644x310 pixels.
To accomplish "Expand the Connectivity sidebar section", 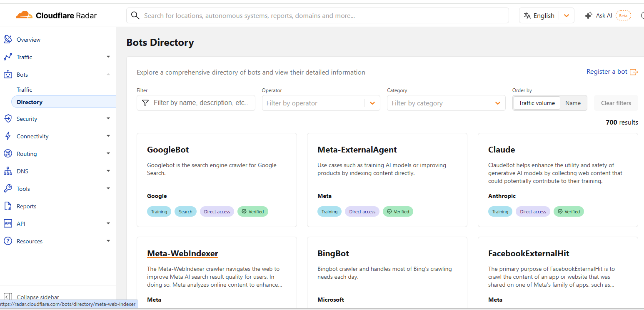I will pyautogui.click(x=108, y=136).
